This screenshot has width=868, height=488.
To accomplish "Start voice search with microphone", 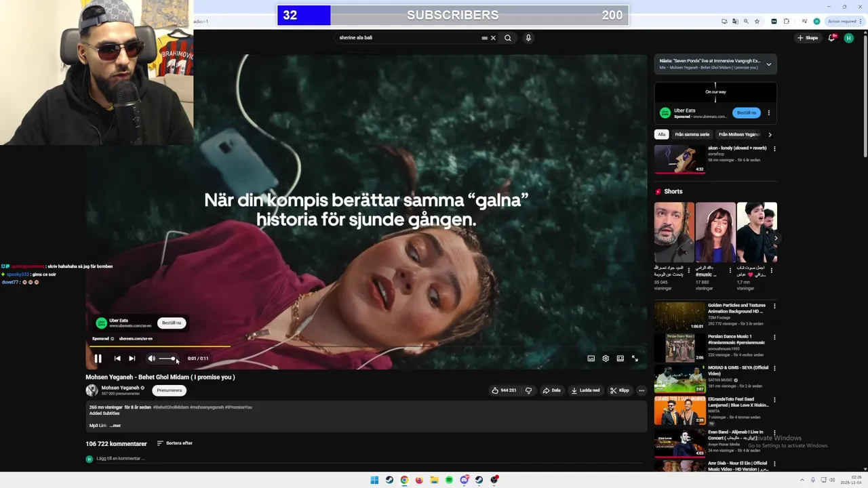I will [x=528, y=38].
